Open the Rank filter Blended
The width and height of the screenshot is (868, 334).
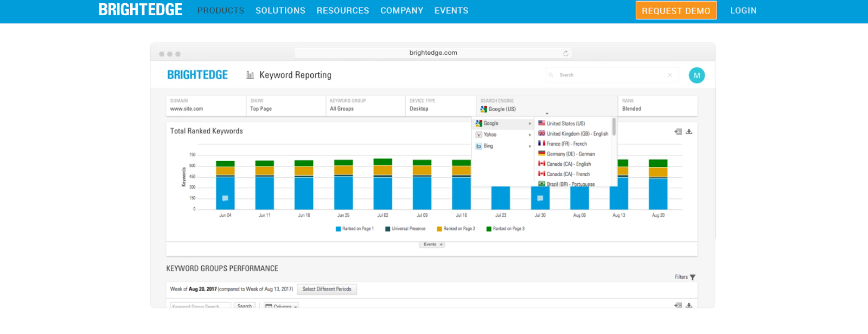pos(658,105)
